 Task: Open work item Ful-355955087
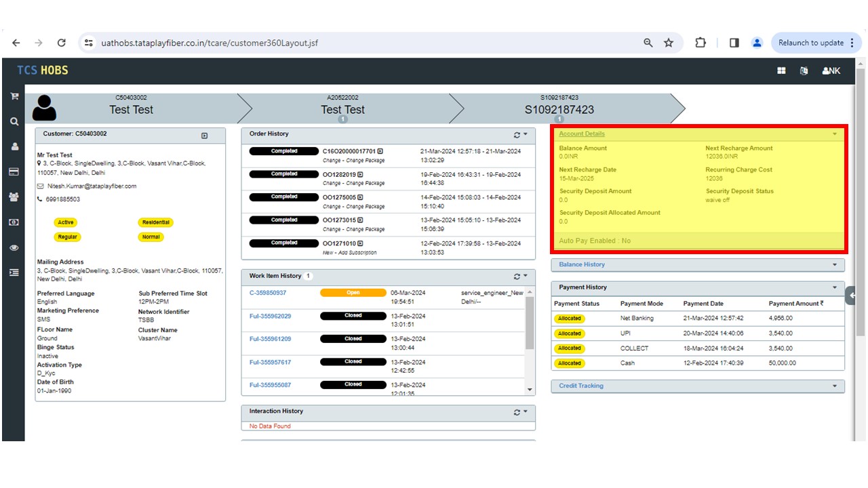pyautogui.click(x=270, y=385)
